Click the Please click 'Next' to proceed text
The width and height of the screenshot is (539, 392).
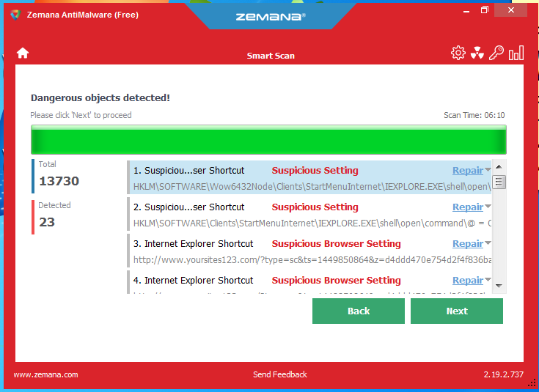pos(81,115)
